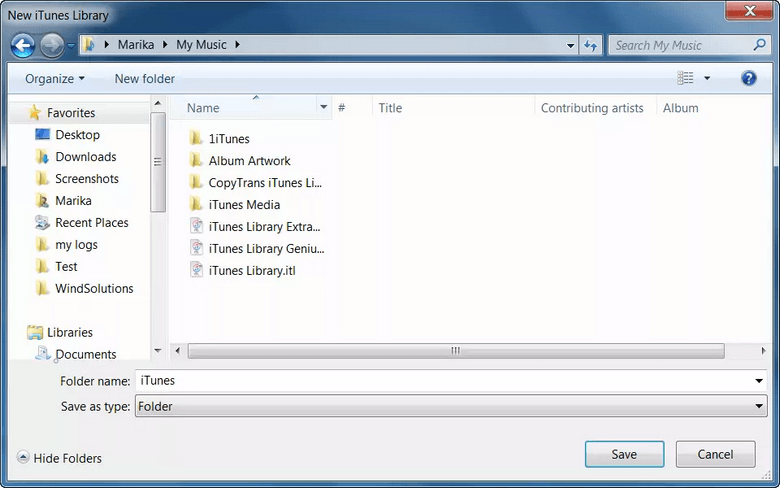The width and height of the screenshot is (780, 488).
Task: Click navigation pane scroll down arrow
Action: click(x=158, y=351)
